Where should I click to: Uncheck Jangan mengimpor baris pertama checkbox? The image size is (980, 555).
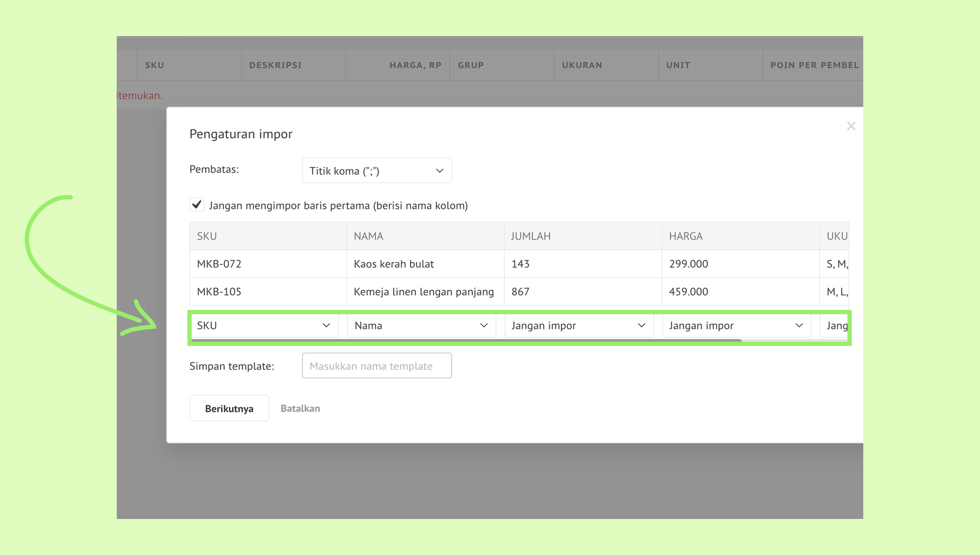point(197,205)
